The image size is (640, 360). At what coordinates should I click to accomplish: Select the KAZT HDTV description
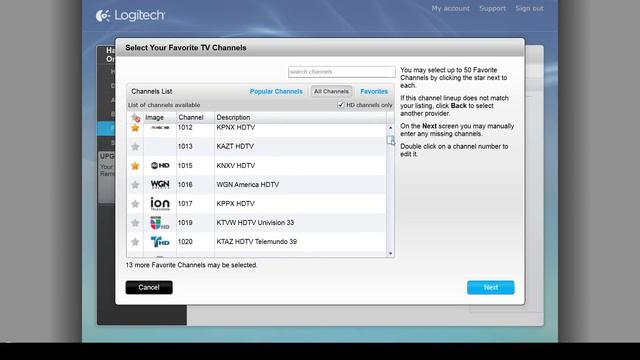[x=235, y=147]
